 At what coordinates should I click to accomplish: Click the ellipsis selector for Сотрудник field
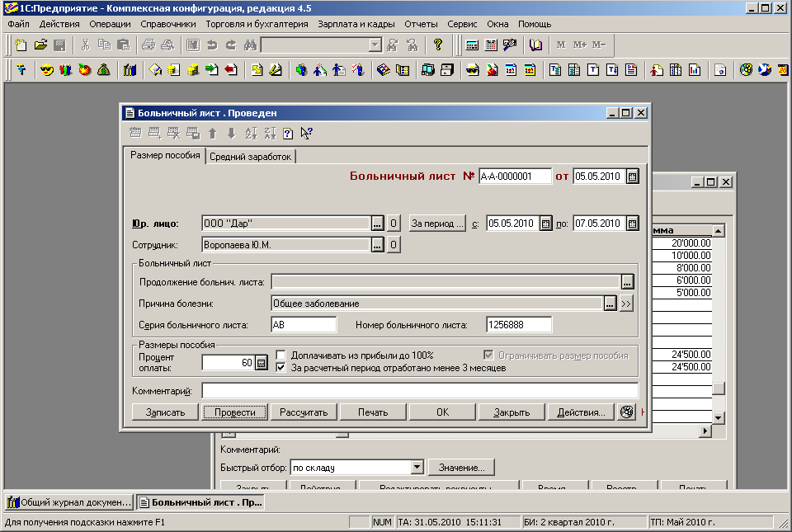point(377,245)
